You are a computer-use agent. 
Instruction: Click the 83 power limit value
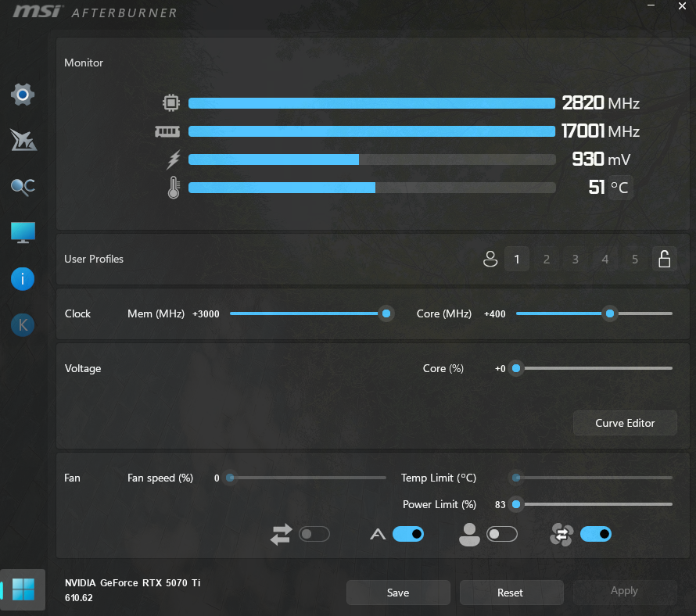click(x=500, y=505)
